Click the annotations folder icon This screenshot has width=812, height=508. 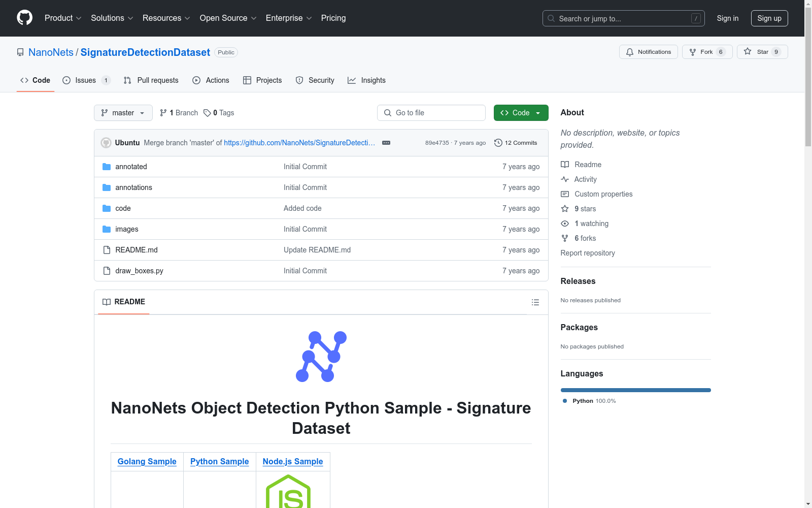(107, 187)
